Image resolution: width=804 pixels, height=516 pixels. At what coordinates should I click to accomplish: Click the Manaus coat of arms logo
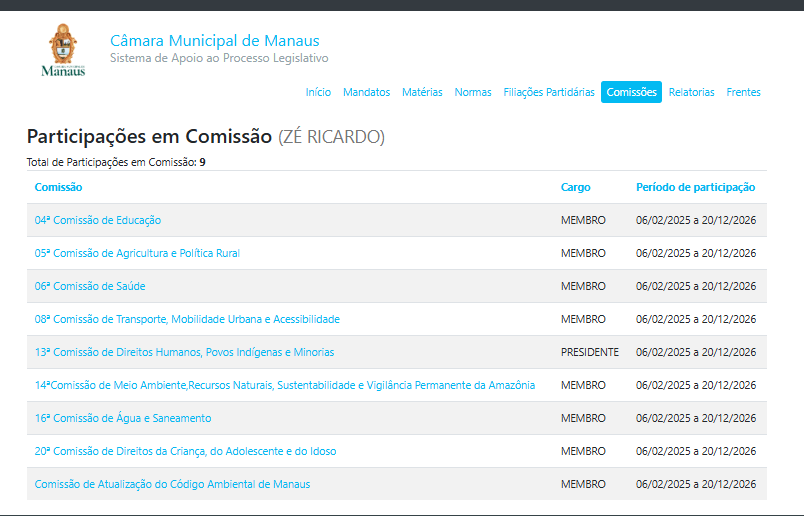[62, 50]
